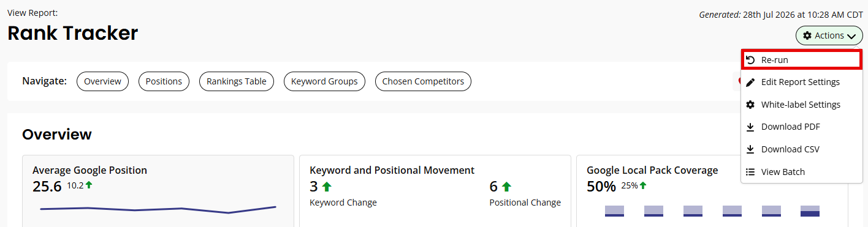Click the Re-run circular arrow icon
The height and width of the screenshot is (227, 868).
click(750, 60)
